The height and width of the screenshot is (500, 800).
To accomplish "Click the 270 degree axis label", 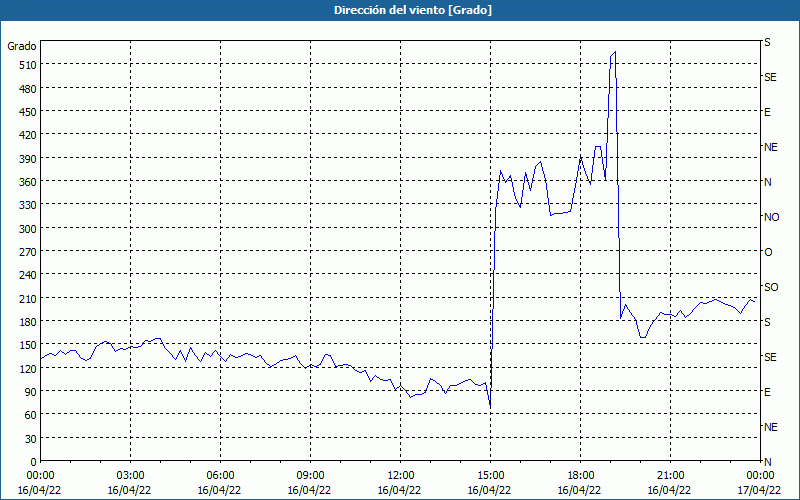I will (27, 253).
